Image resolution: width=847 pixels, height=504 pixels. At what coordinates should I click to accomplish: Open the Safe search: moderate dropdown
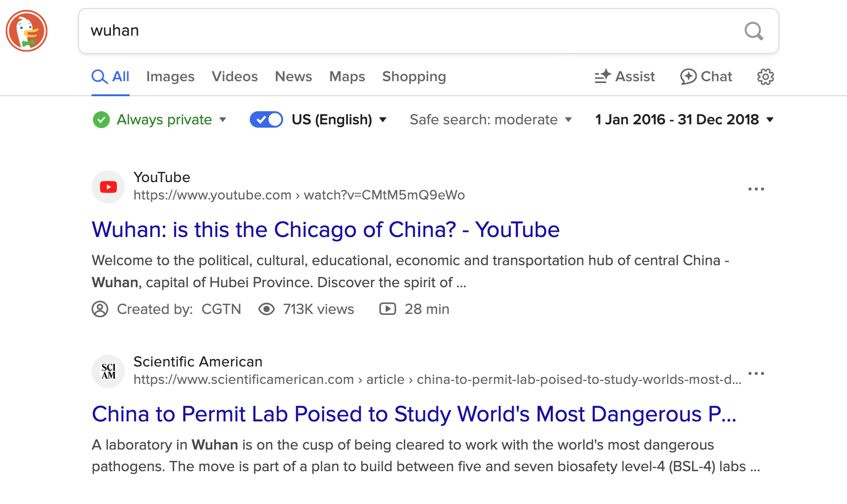point(490,120)
